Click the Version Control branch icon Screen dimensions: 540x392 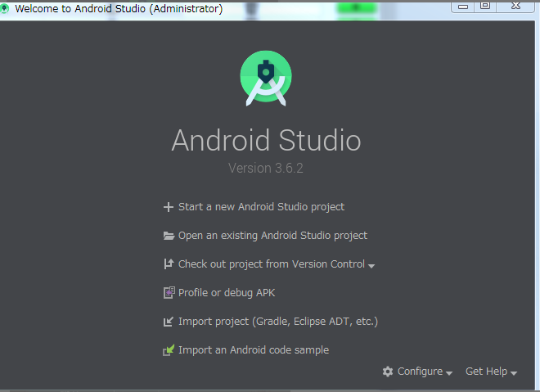point(169,264)
